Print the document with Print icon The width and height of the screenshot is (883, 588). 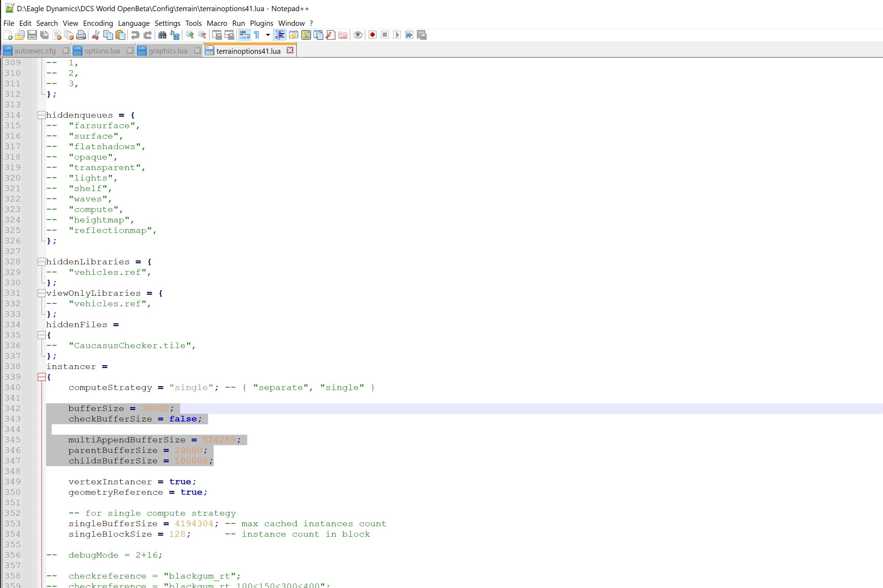point(81,35)
